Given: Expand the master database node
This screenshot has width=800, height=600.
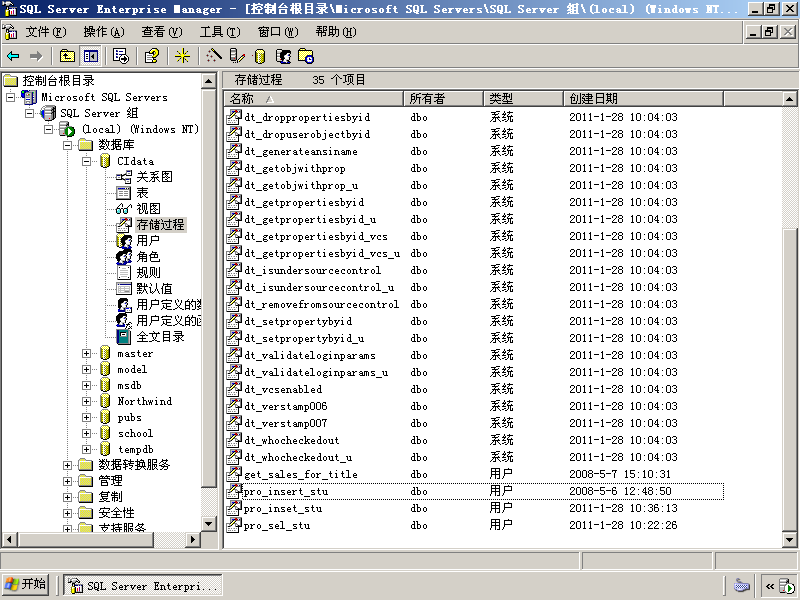Looking at the screenshot, I should coord(86,353).
